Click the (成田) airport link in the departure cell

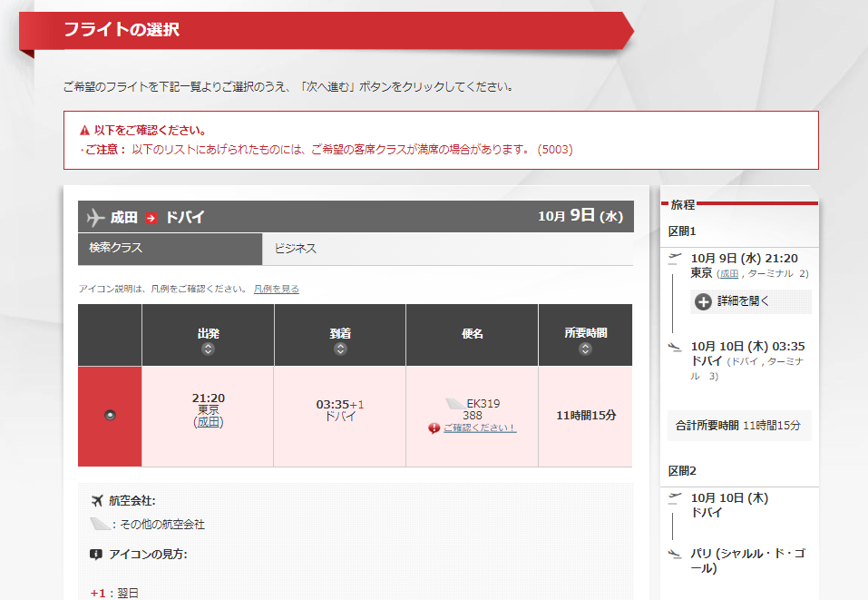coord(209,422)
